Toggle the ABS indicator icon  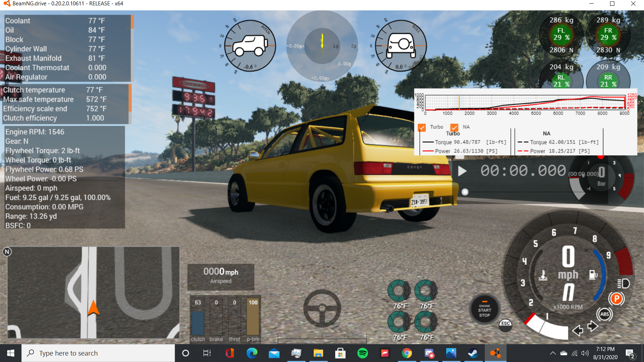point(604,314)
